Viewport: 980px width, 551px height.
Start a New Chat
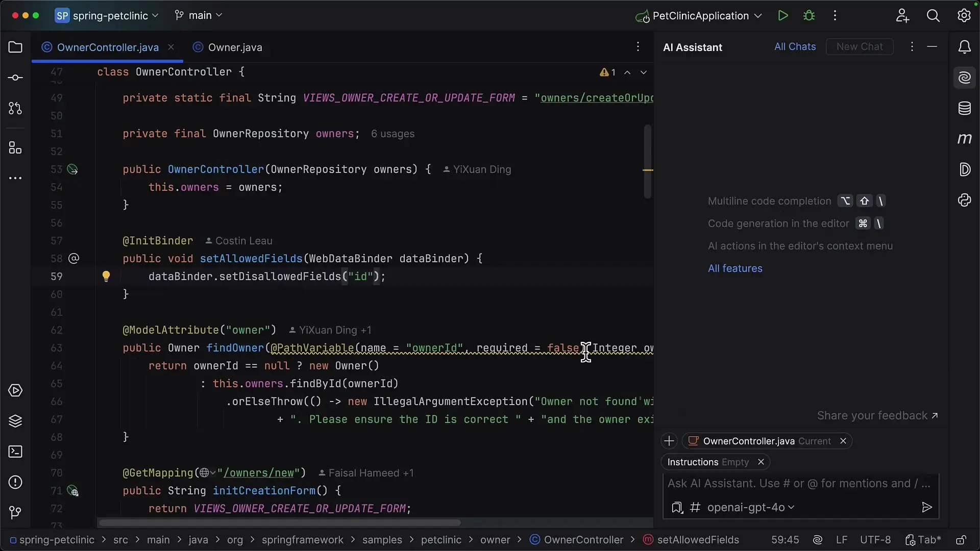(x=860, y=46)
